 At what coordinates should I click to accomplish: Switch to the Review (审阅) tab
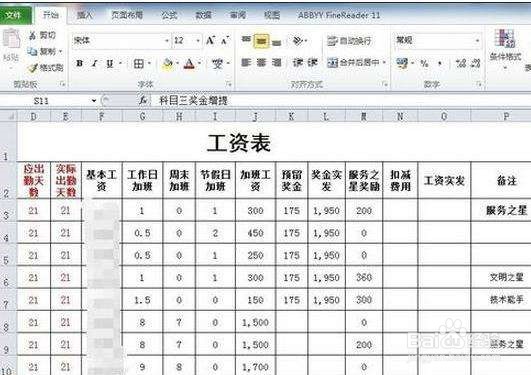[x=238, y=15]
